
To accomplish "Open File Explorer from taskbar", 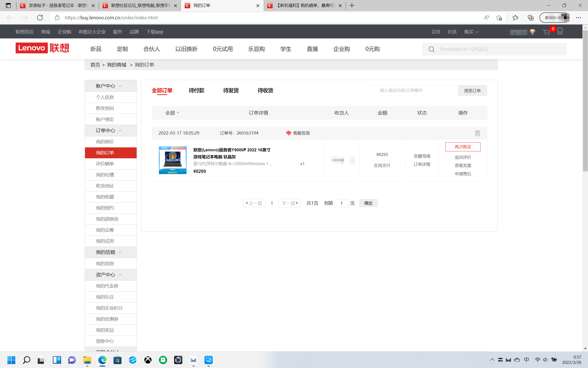I will pyautogui.click(x=87, y=360).
